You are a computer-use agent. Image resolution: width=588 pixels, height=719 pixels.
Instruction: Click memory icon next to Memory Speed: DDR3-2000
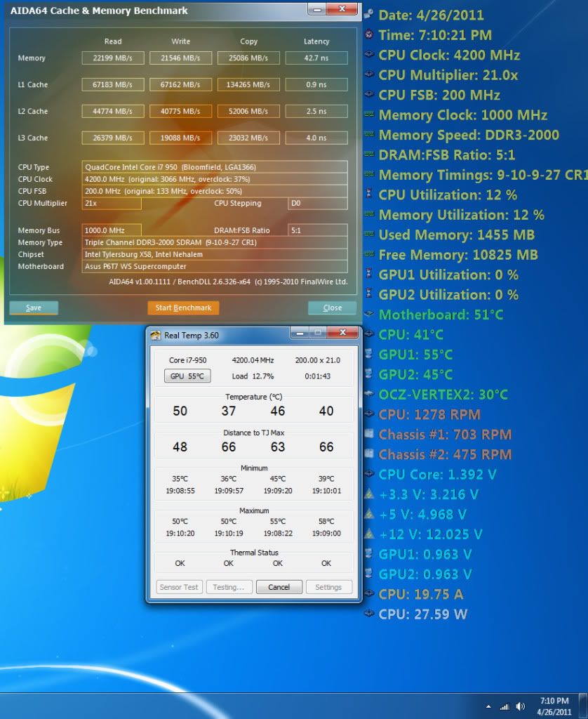[369, 134]
